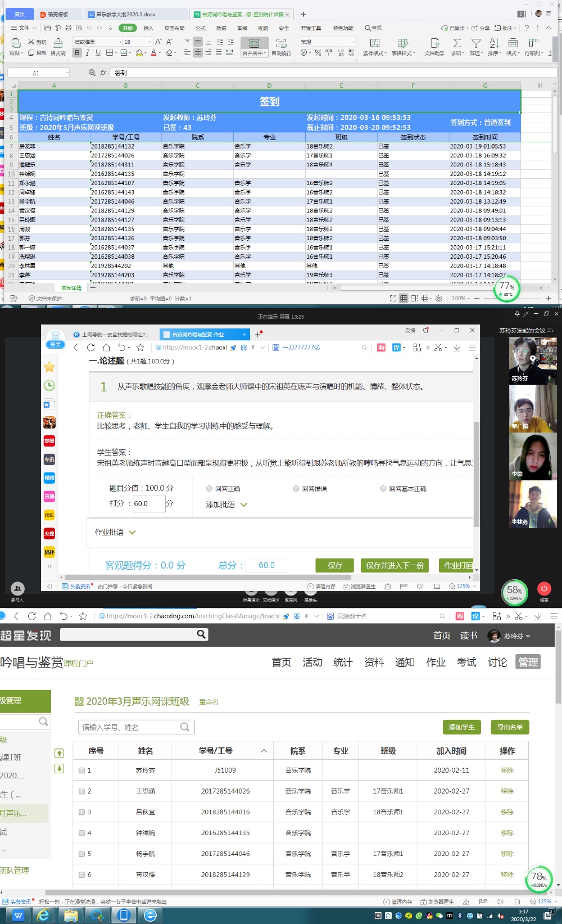This screenshot has height=924, width=562.
Task: Click the 保存并进入下一份 button
Action: 395,565
